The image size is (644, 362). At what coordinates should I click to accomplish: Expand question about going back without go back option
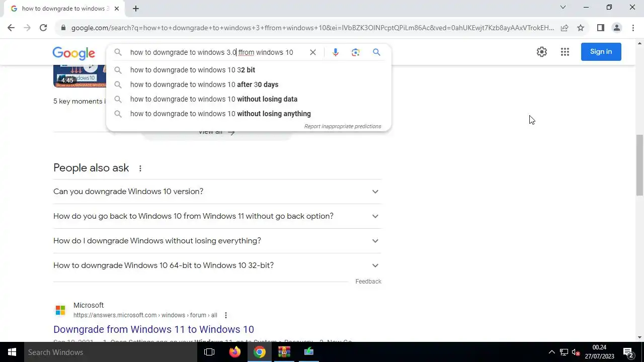tap(217, 216)
